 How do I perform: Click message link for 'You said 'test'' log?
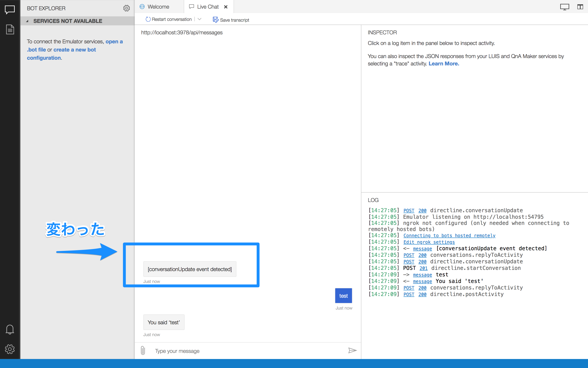coord(422,281)
